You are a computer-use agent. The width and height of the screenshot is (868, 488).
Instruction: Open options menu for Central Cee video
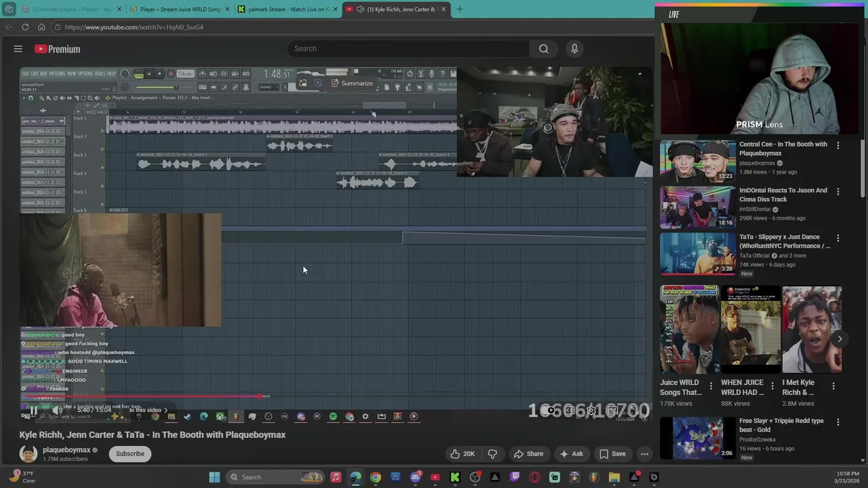(x=838, y=146)
